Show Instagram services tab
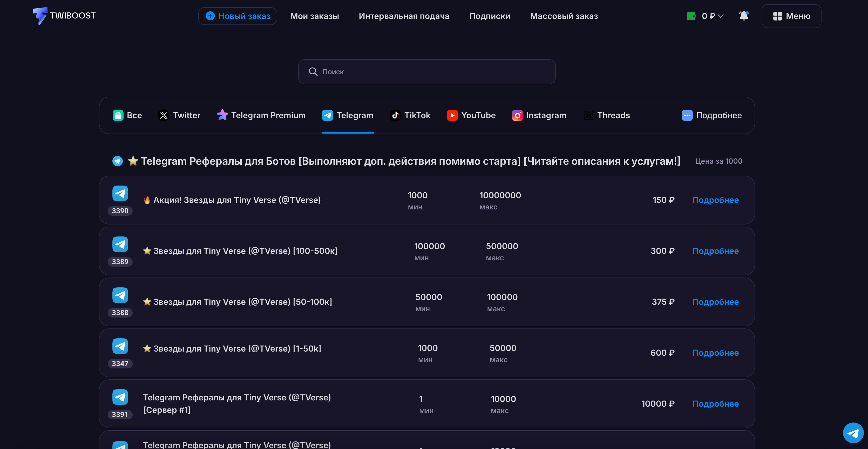The height and width of the screenshot is (449, 868). (x=539, y=115)
